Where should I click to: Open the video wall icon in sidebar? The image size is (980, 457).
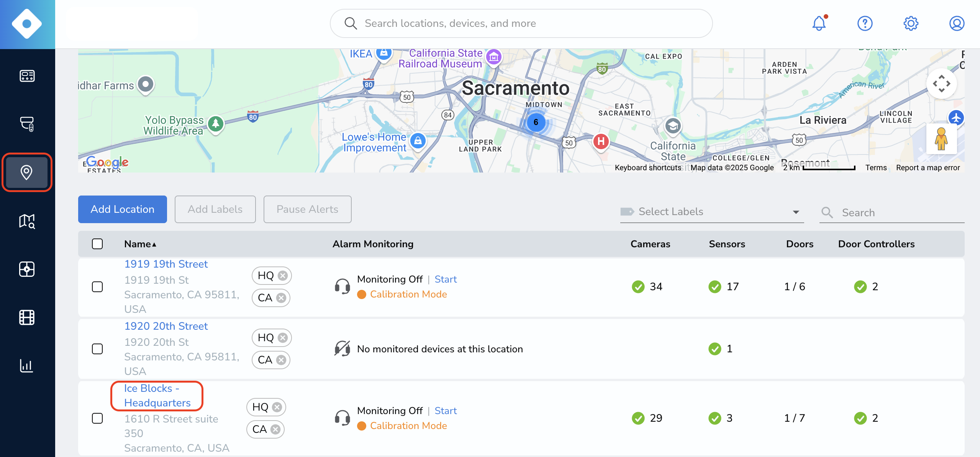coord(27,269)
